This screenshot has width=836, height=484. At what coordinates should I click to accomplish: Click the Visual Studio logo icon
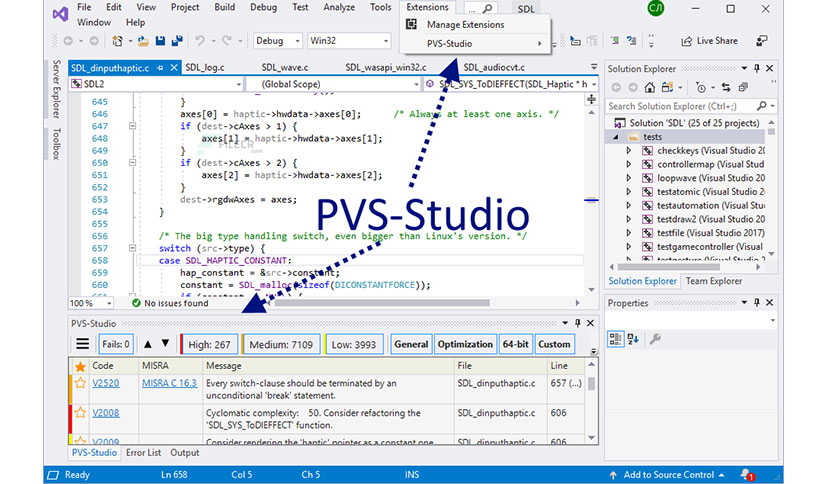tap(60, 14)
